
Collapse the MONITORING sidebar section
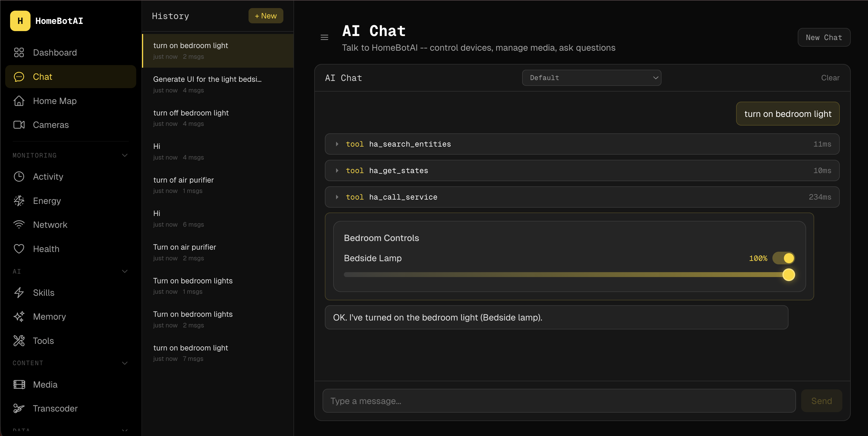point(125,155)
